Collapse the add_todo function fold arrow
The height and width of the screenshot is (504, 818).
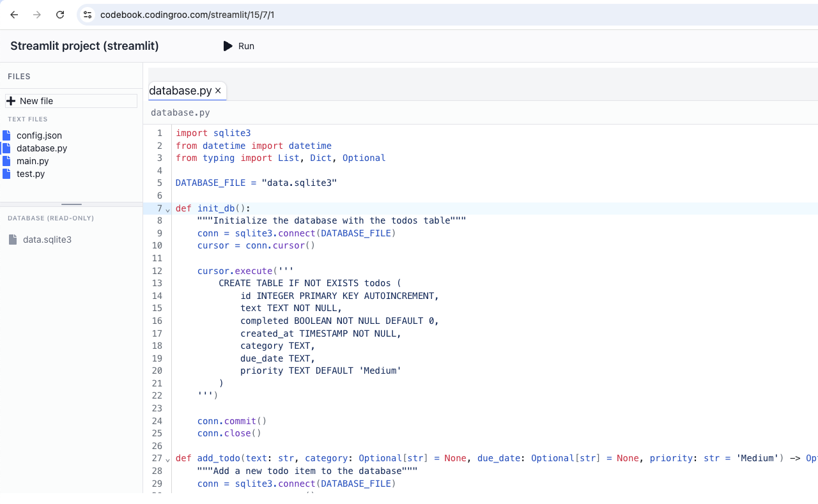[167, 459]
